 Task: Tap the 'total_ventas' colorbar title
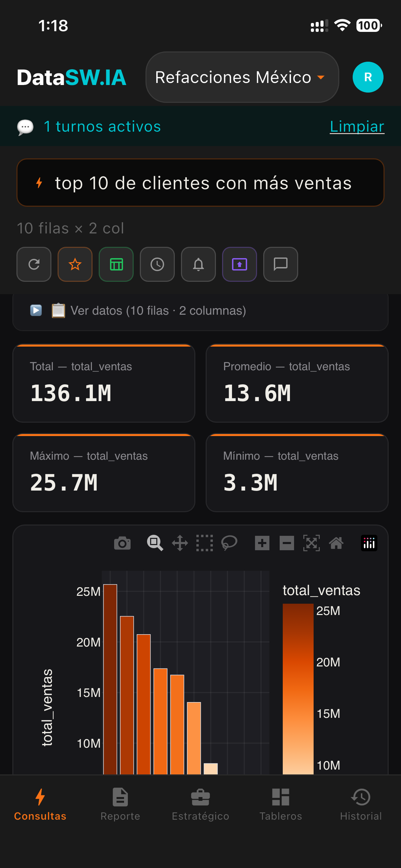[321, 590]
